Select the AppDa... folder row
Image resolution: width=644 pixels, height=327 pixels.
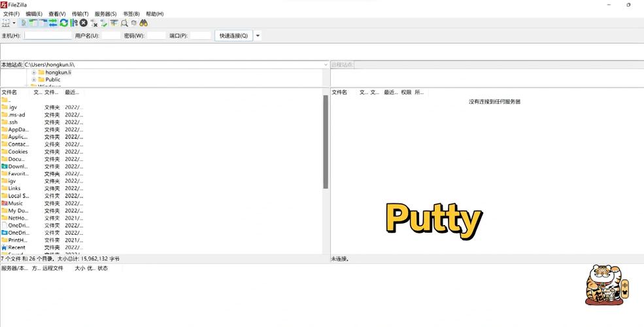tap(42, 129)
